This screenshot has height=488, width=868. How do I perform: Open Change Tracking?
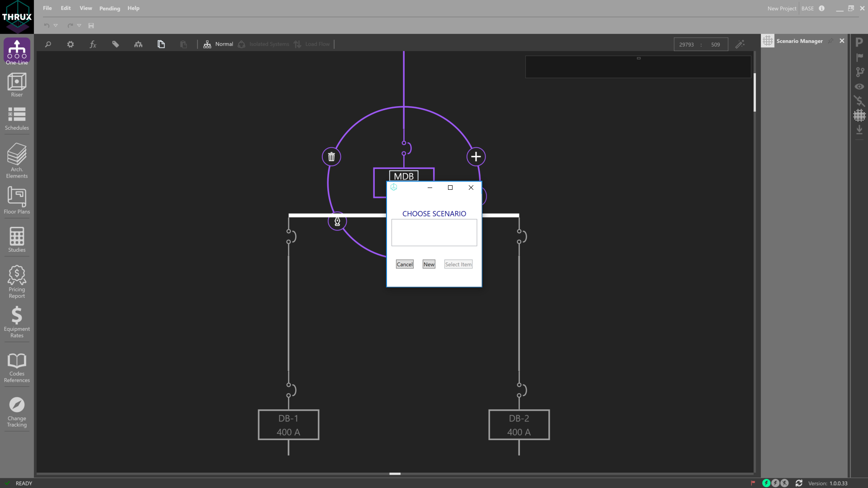tap(17, 410)
